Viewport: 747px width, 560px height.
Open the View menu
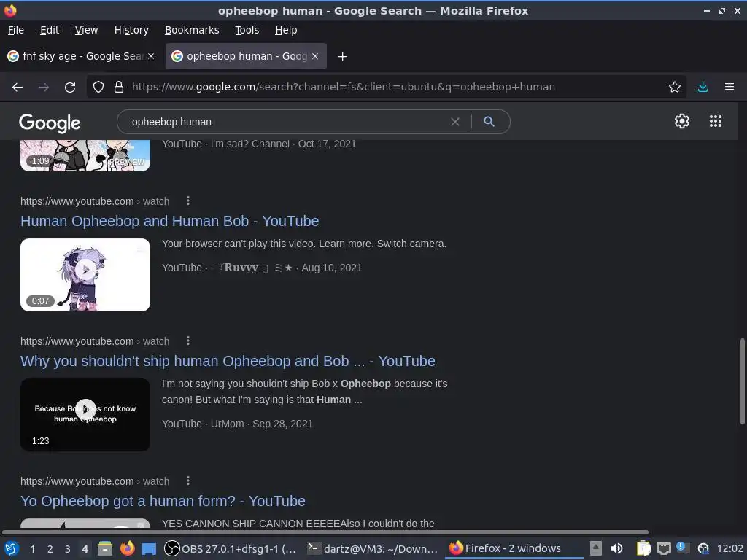coord(86,30)
